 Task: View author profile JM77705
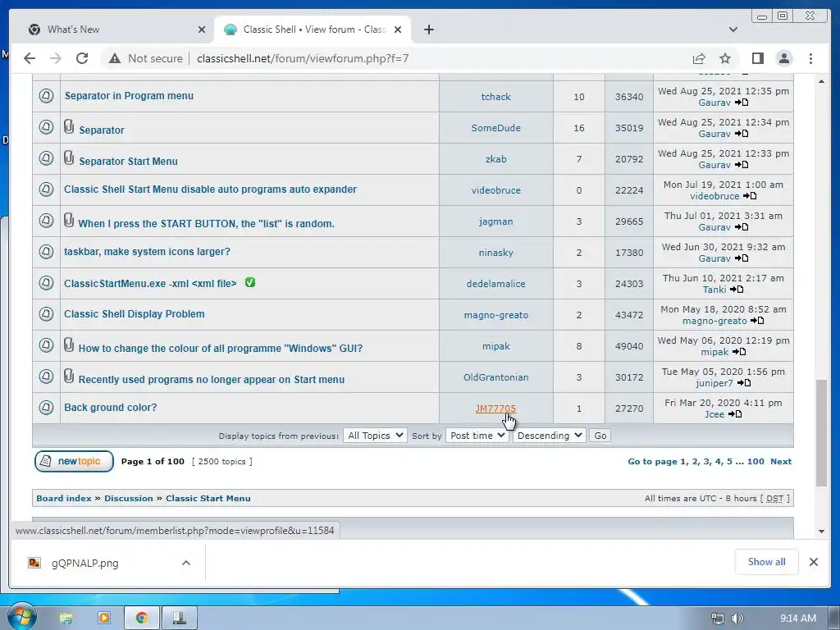tap(495, 409)
